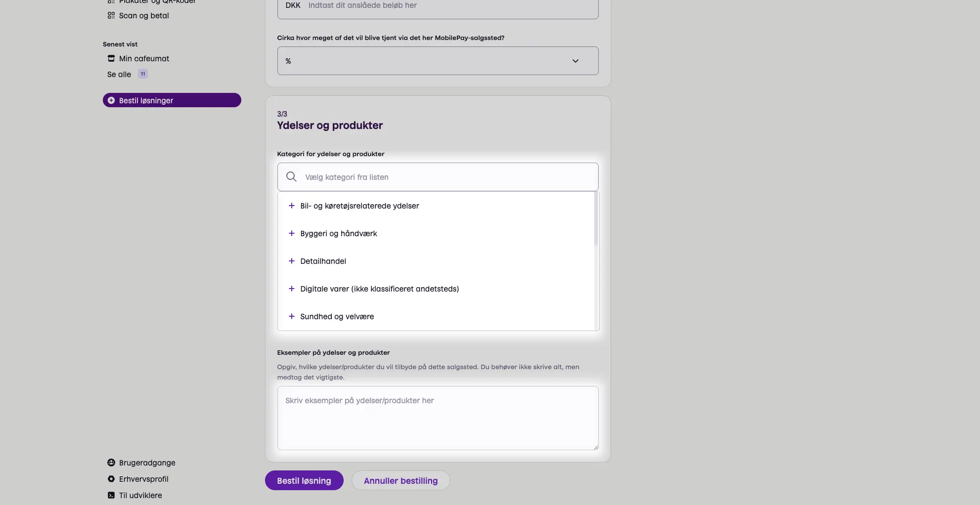The image size is (980, 505).
Task: Select Digitale varer category option
Action: 379,289
